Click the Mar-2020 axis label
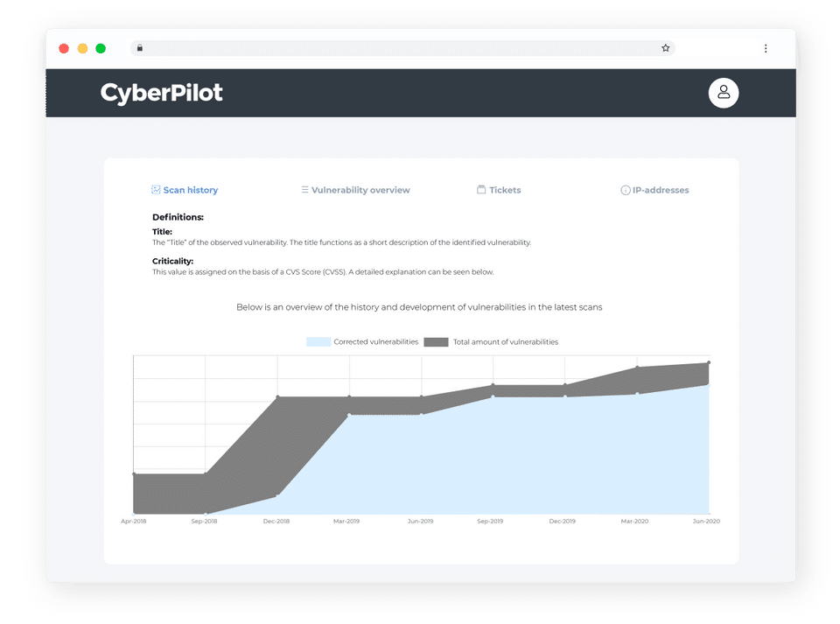 click(635, 521)
